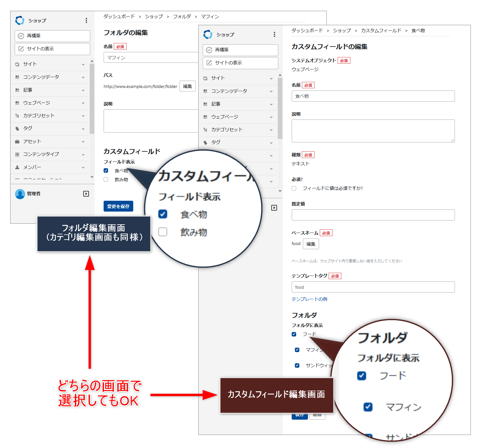This screenshot has height=448, width=482.
Task: Expand the コンテンツタイプ arrow in left sidebar
Action: click(x=83, y=155)
